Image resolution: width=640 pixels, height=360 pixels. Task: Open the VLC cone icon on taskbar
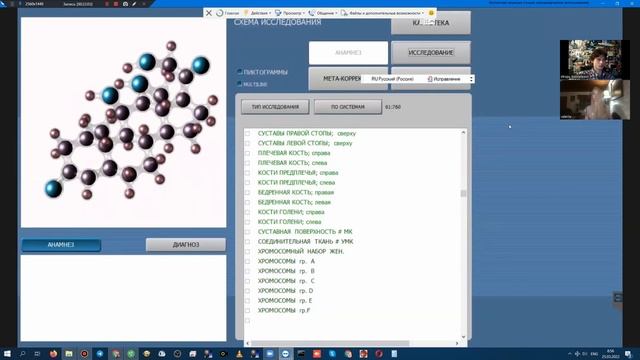click(x=239, y=354)
